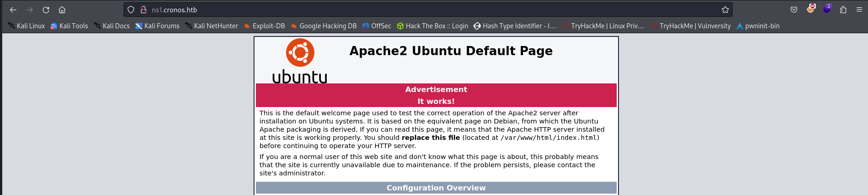Open the Exploit-DB bookmark
This screenshot has width=868, height=195.
tap(264, 26)
